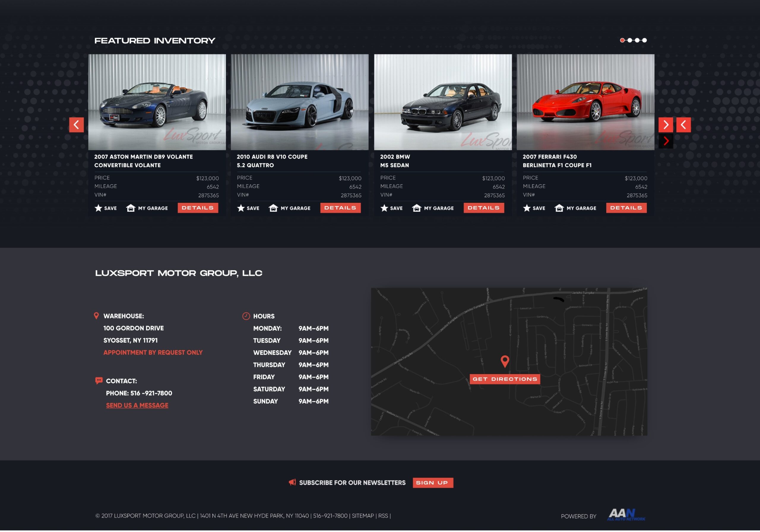
Task: Click the left red carousel previous arrow
Action: [x=76, y=125]
